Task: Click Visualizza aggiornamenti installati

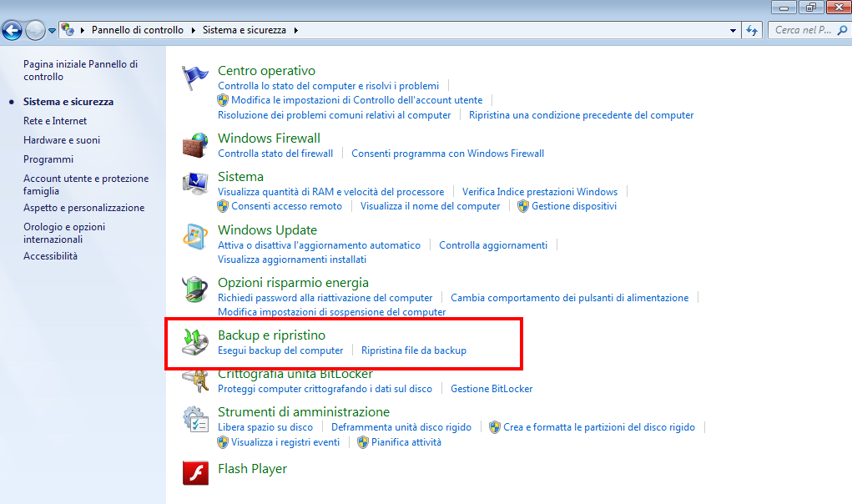Action: point(292,260)
